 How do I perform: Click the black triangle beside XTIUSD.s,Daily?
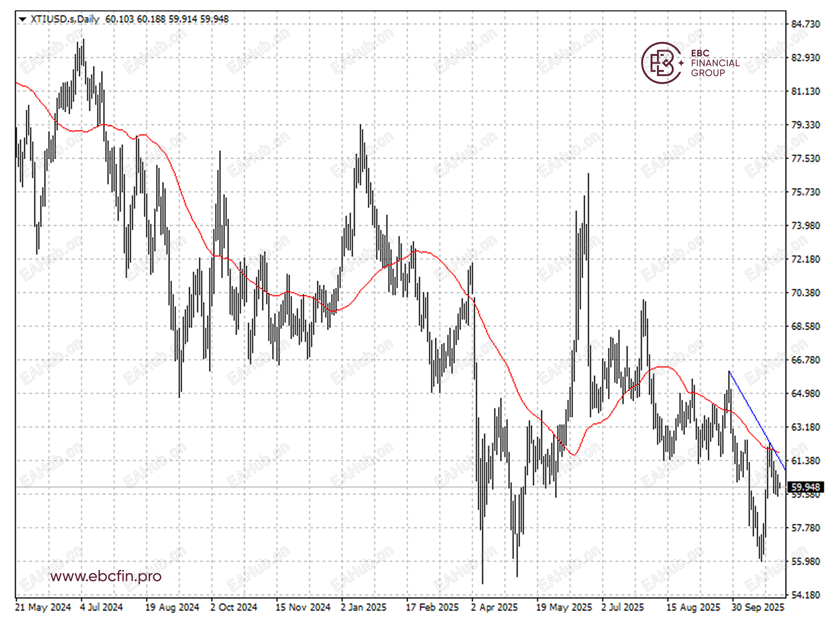pos(23,19)
